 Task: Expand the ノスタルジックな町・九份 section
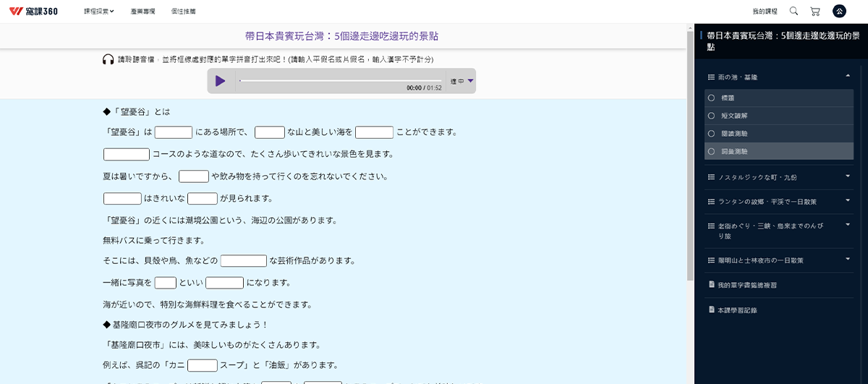(x=847, y=176)
